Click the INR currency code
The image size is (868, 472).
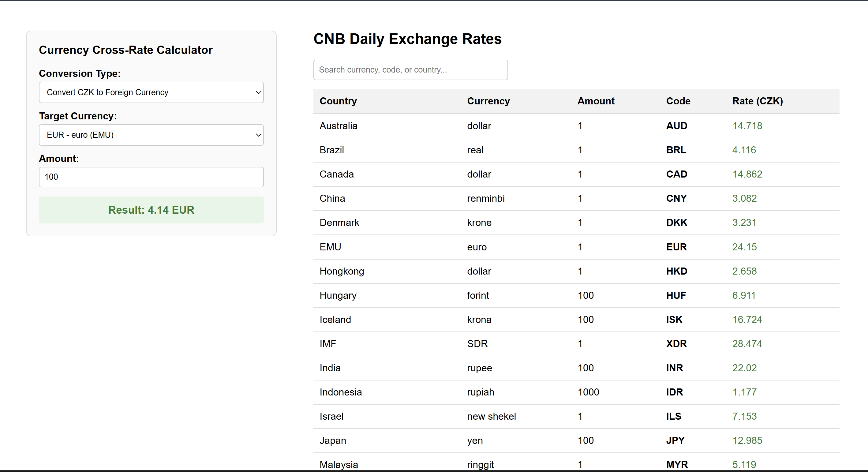(x=675, y=368)
